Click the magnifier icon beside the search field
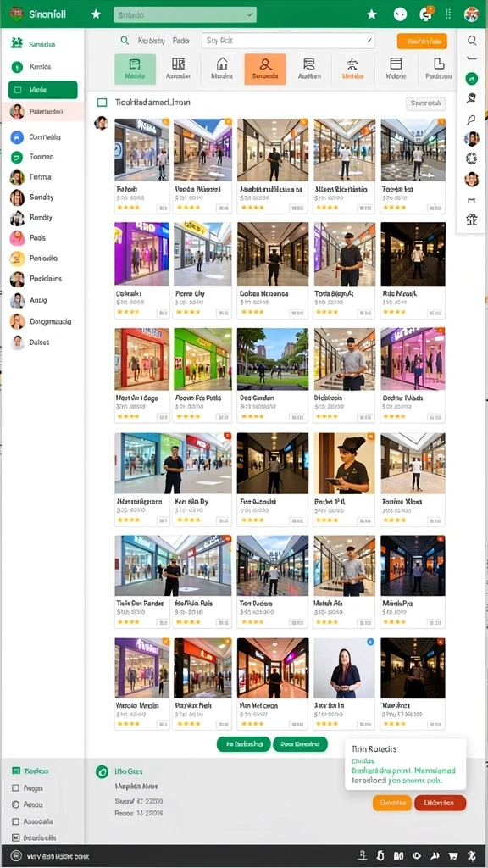The image size is (488, 868). [x=125, y=41]
